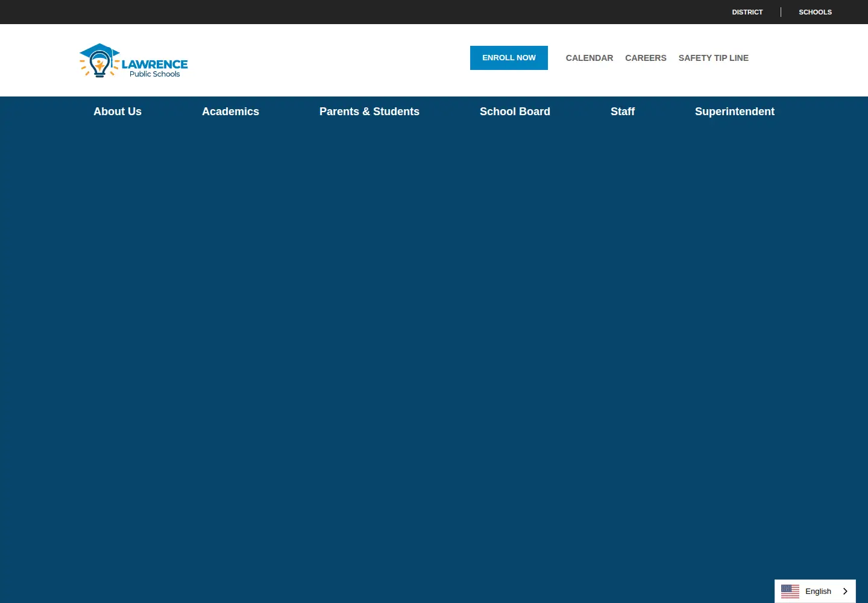
Task: Open the Careers link
Action: (646, 58)
